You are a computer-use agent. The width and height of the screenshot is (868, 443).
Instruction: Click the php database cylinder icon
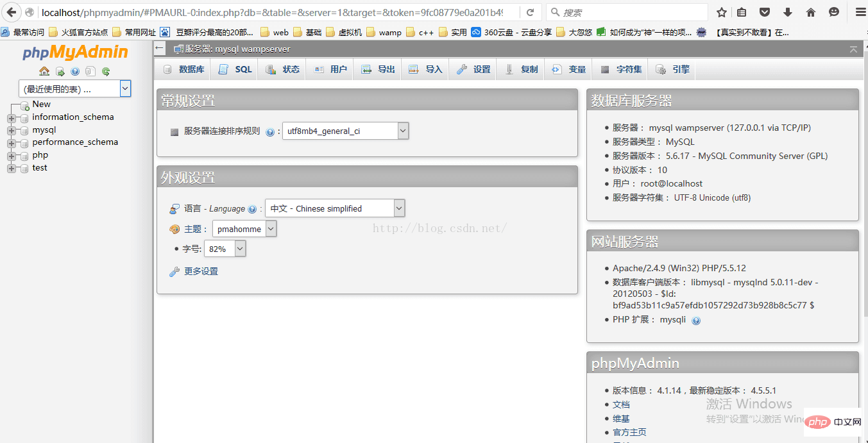coord(25,155)
